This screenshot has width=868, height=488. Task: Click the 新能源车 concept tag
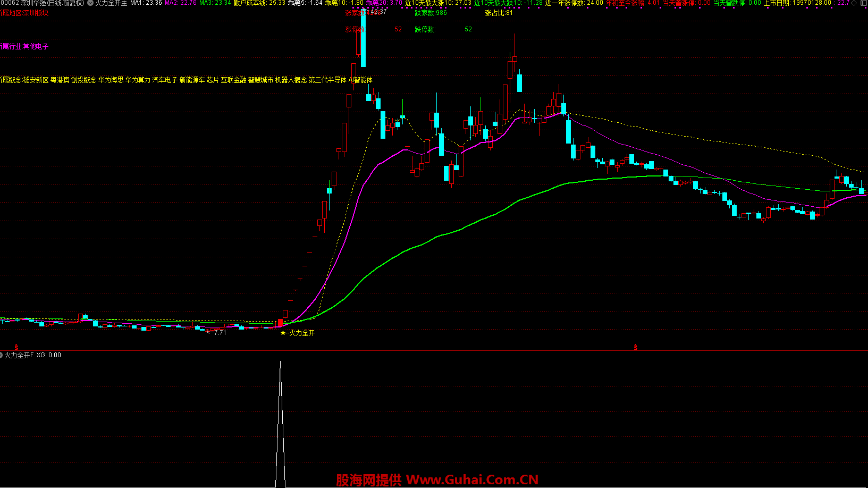tap(192, 80)
